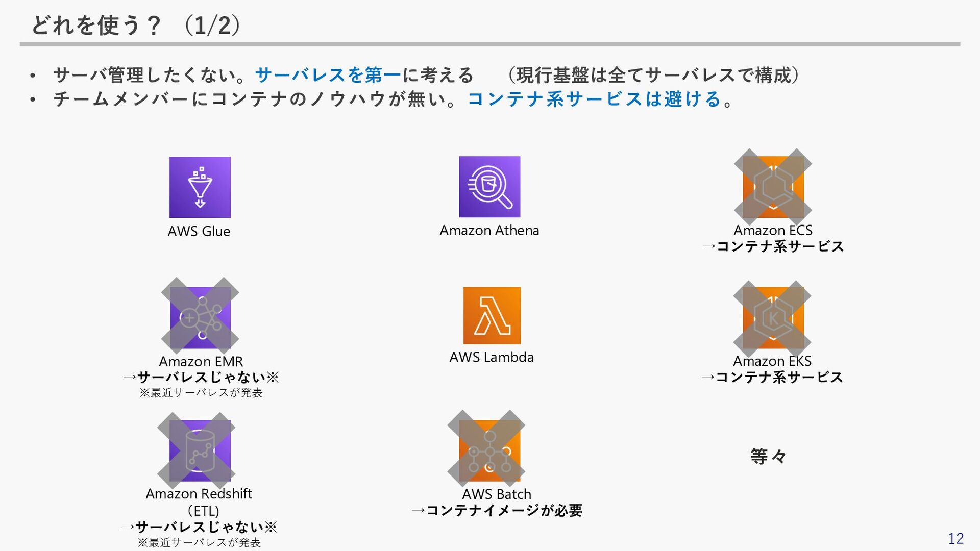Click '→コンテナイメージが必要' under AWS Batch
The height and width of the screenshot is (551, 980).
point(497,511)
